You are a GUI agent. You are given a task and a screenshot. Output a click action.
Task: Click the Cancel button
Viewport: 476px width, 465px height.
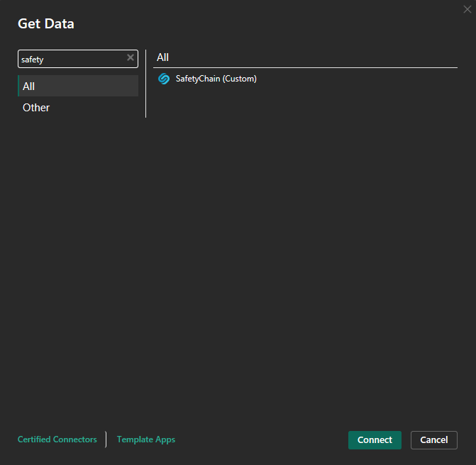[434, 439]
